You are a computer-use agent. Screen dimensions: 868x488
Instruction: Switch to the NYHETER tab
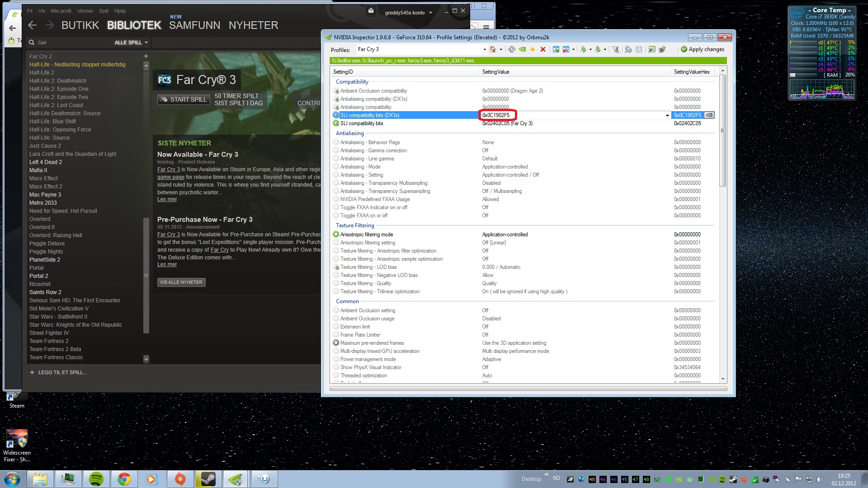click(x=254, y=25)
